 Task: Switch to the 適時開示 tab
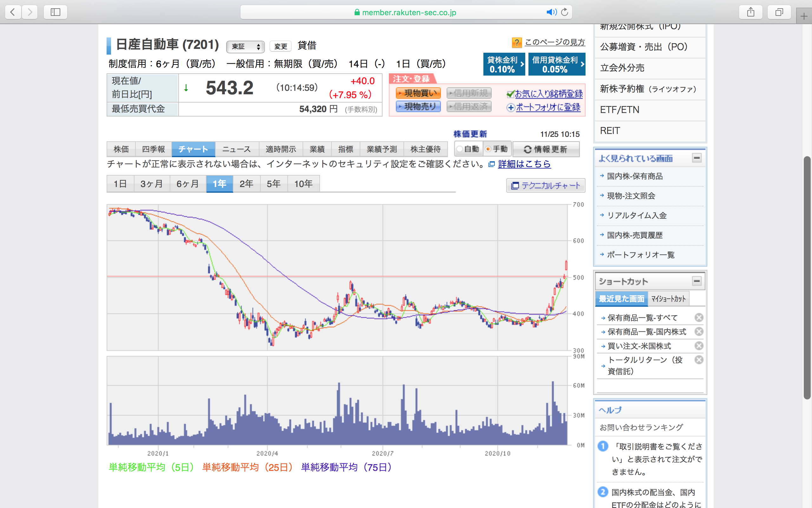tap(281, 149)
